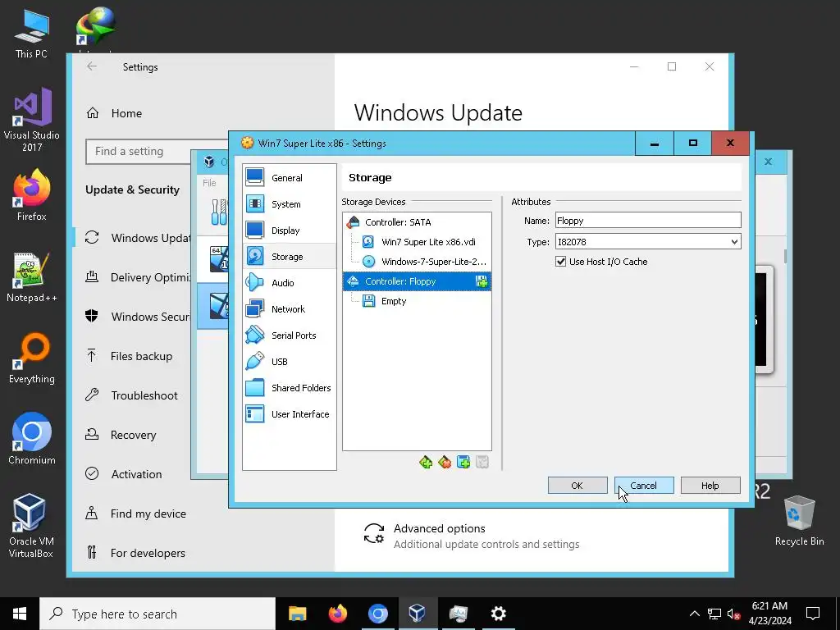Open Windows Security in Settings sidebar
Viewport: 840px width, 630px height.
pos(132,317)
